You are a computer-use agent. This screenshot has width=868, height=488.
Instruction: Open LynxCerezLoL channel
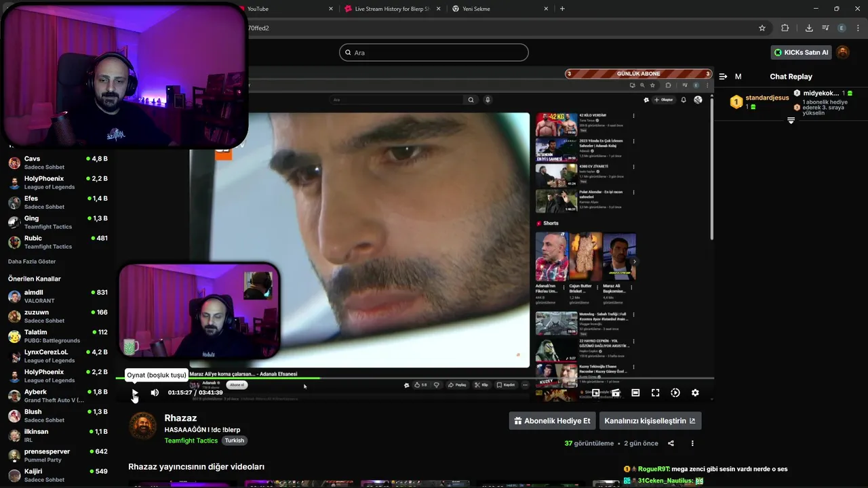coord(58,356)
